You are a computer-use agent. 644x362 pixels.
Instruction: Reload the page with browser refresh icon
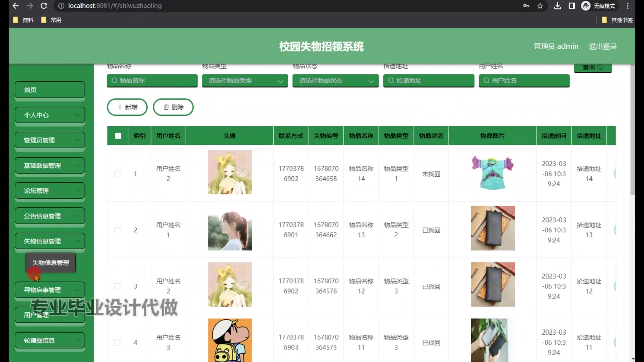tap(44, 6)
